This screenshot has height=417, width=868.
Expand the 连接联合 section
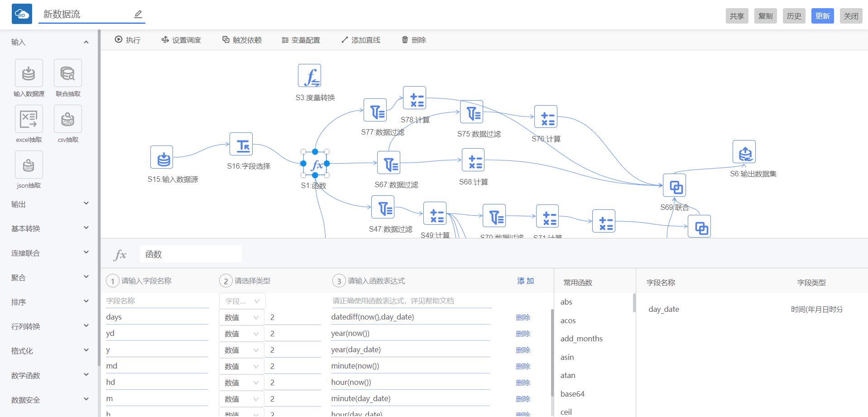(86, 252)
